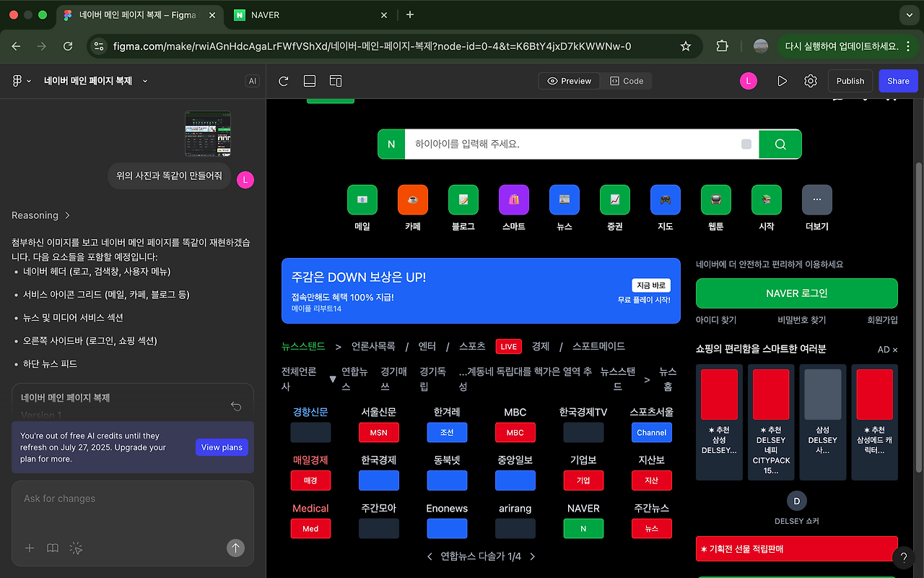Click the help question mark button

pyautogui.click(x=904, y=557)
